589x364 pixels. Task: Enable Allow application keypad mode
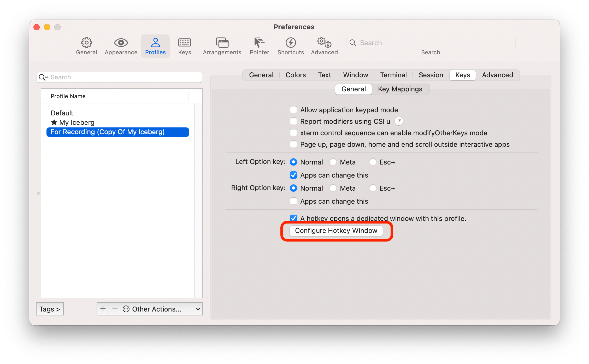click(x=293, y=110)
